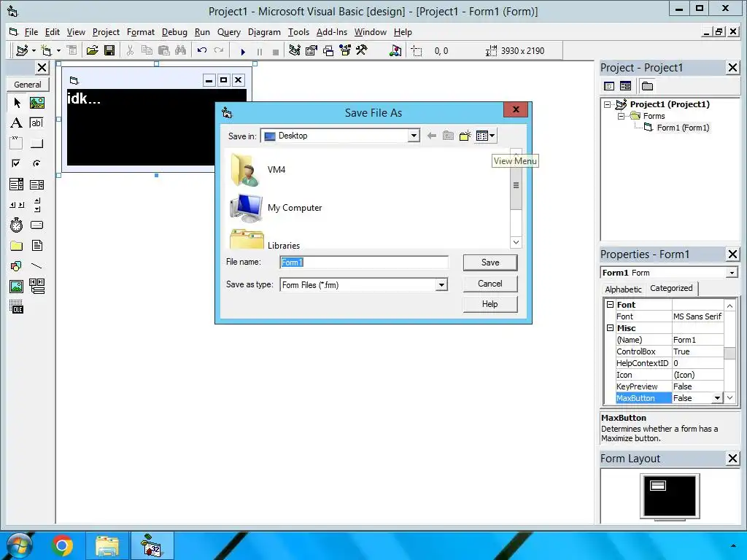
Task: Open Form Layout Window from toolbar
Action: 328,50
